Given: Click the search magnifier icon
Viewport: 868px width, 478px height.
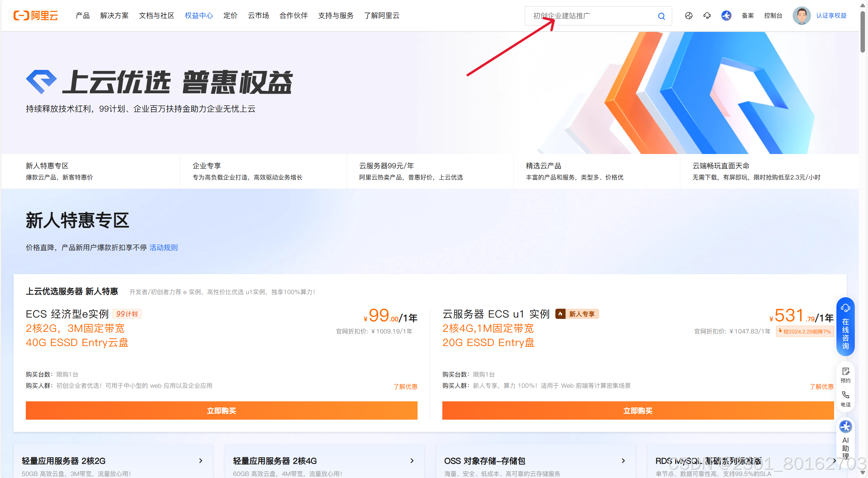Looking at the screenshot, I should point(661,16).
